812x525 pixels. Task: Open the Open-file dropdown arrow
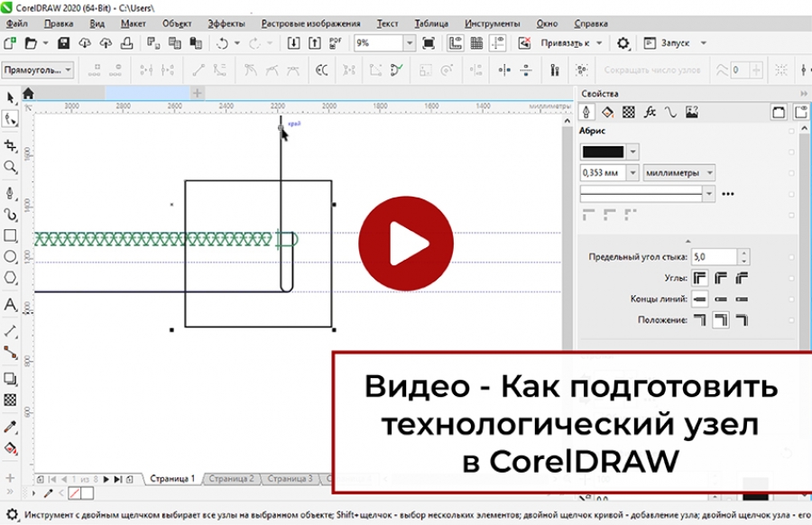click(45, 43)
